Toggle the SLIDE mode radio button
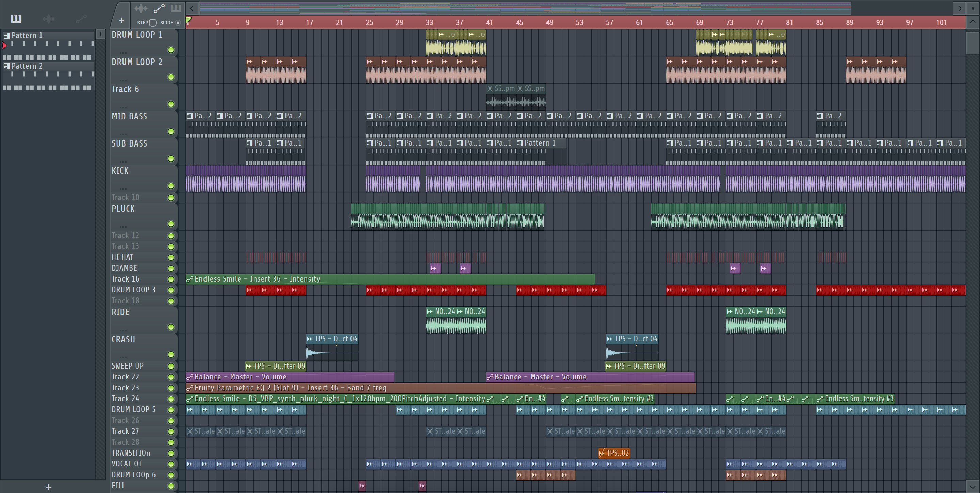The image size is (980, 493). coord(178,22)
